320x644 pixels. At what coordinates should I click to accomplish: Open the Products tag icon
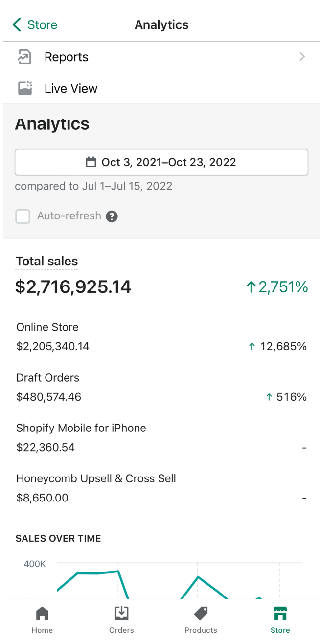pos(201,614)
